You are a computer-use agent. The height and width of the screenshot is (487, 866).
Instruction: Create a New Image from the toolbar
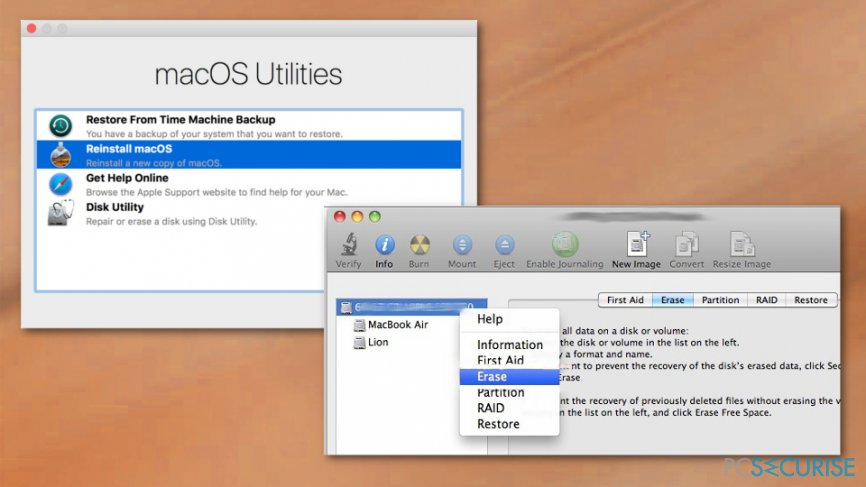(x=637, y=244)
